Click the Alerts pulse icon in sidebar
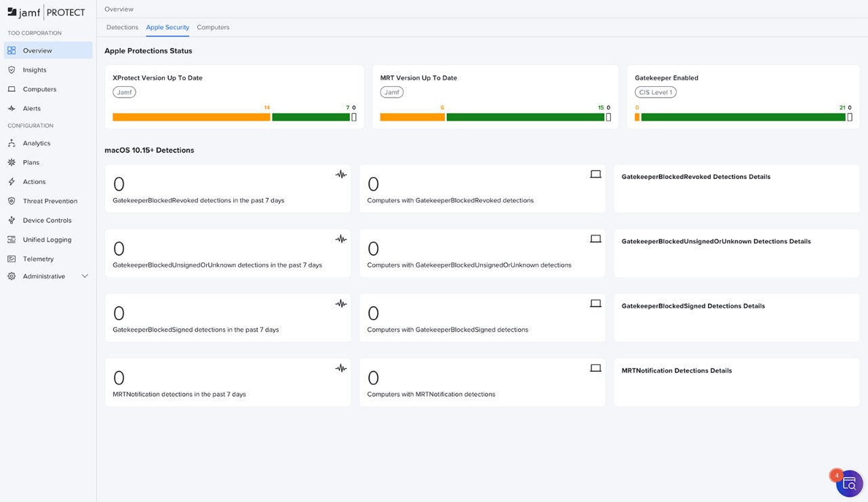Viewport: 868px width, 502px height. click(12, 109)
